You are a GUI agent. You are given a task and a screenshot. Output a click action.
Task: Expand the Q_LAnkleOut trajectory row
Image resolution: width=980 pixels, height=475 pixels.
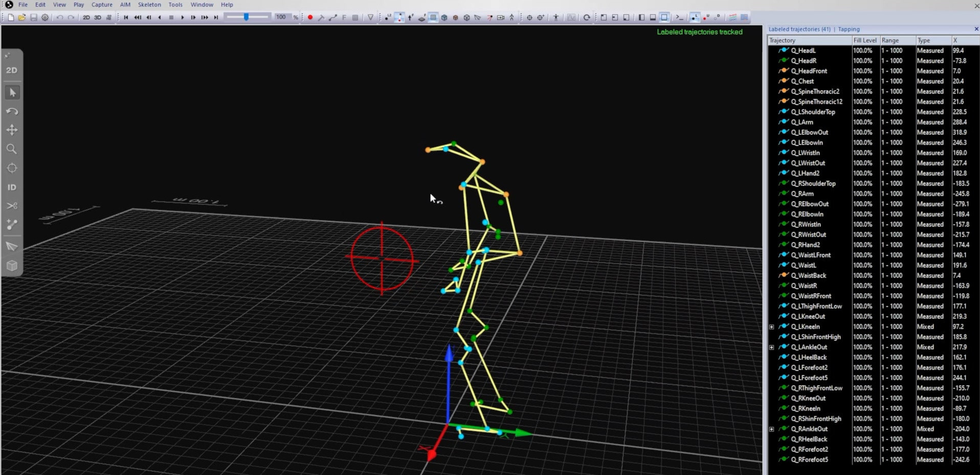772,347
